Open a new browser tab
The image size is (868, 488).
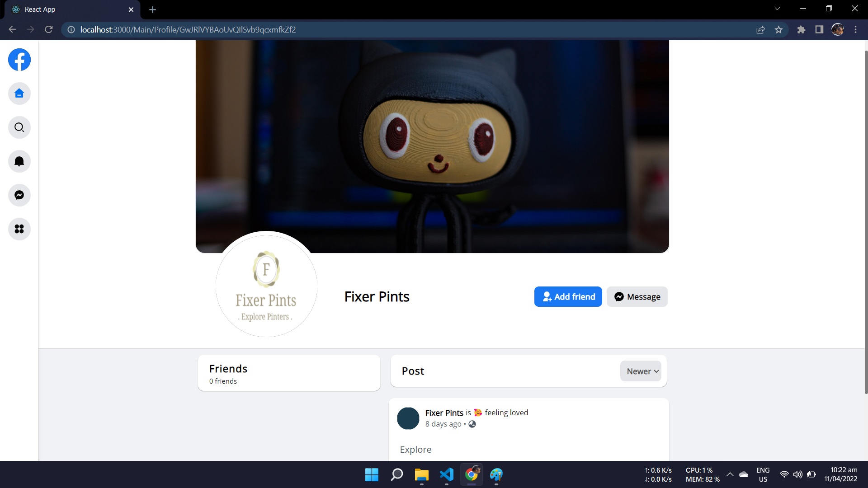[x=152, y=9]
